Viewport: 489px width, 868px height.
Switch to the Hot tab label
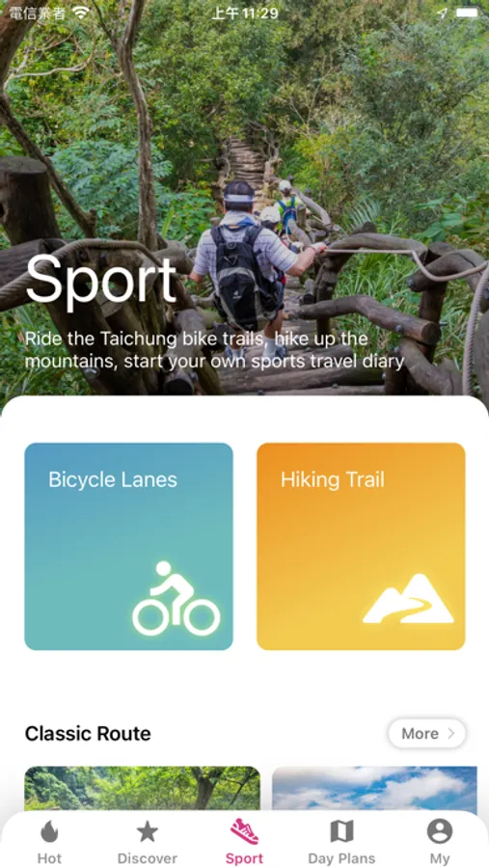(x=49, y=858)
